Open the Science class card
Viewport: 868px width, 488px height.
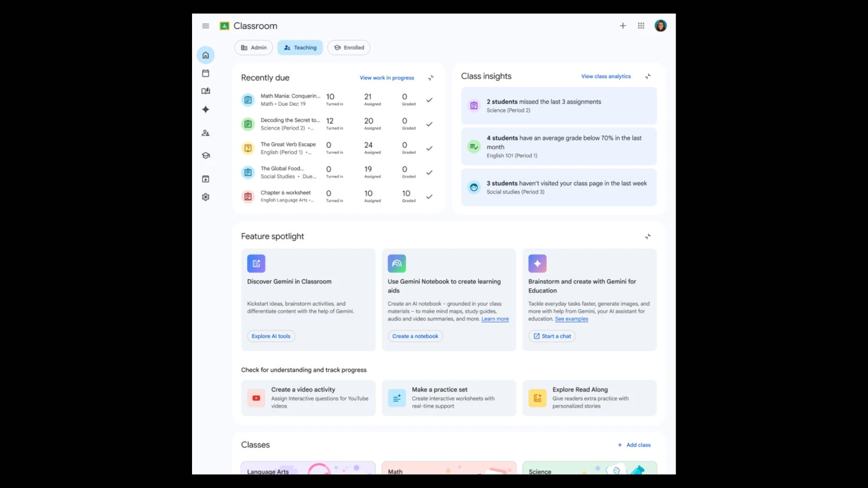point(590,468)
